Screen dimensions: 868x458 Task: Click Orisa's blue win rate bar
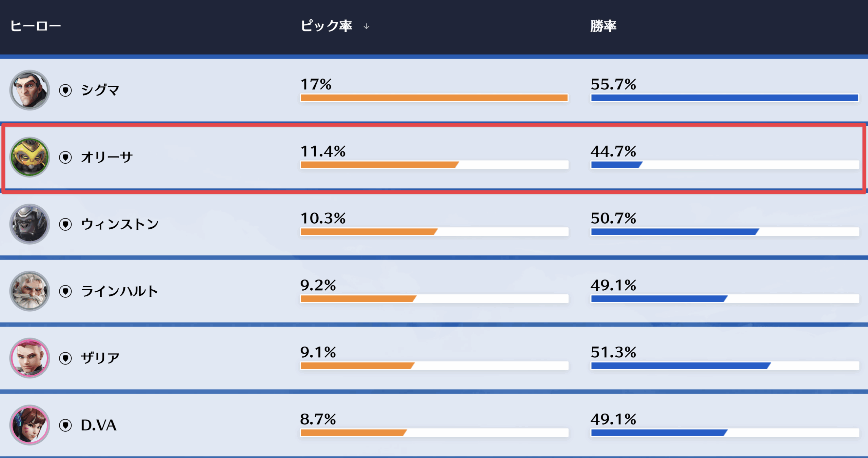point(616,165)
